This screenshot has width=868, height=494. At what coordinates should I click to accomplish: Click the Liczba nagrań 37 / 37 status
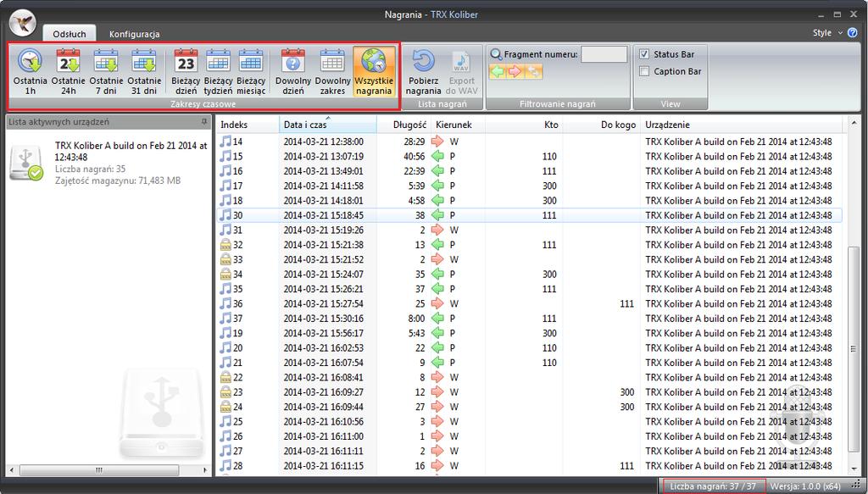(x=712, y=486)
